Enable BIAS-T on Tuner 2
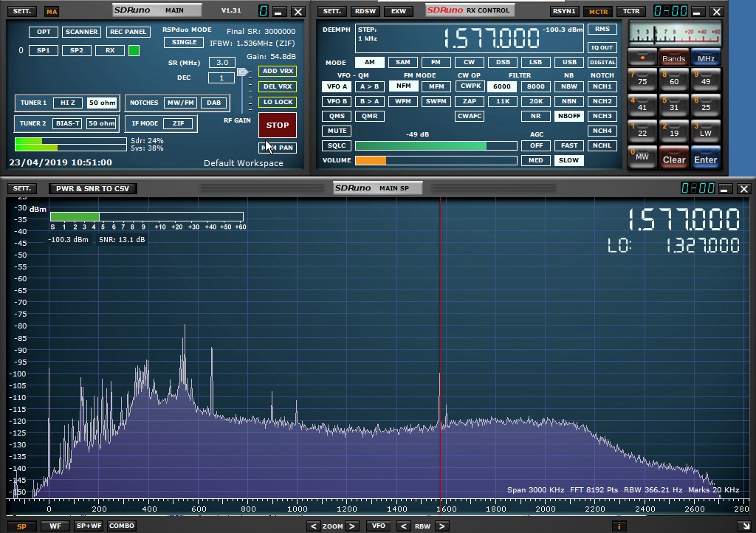756x533 pixels. pos(67,123)
